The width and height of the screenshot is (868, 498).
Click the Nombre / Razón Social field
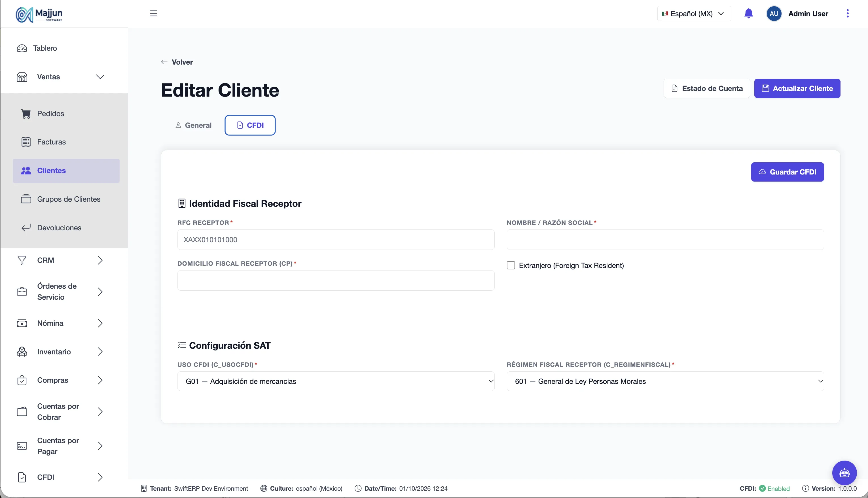point(665,240)
